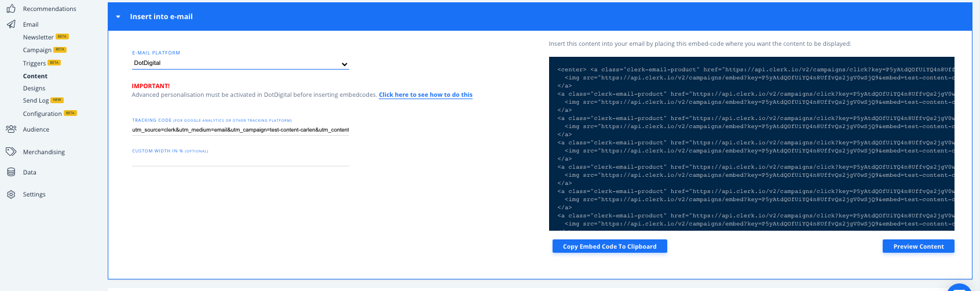Click inside the embed code box
This screenshot has height=291, width=980.
[x=751, y=144]
